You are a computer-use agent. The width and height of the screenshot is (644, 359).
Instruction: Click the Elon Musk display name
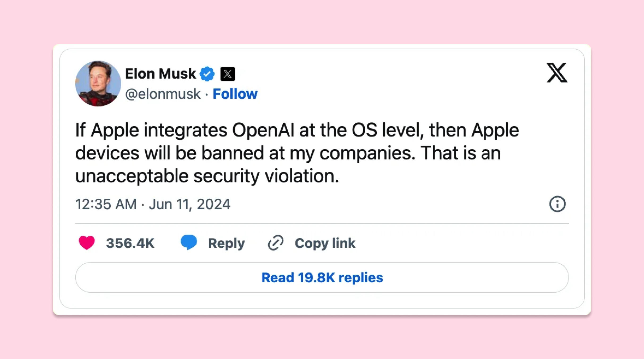pyautogui.click(x=160, y=73)
